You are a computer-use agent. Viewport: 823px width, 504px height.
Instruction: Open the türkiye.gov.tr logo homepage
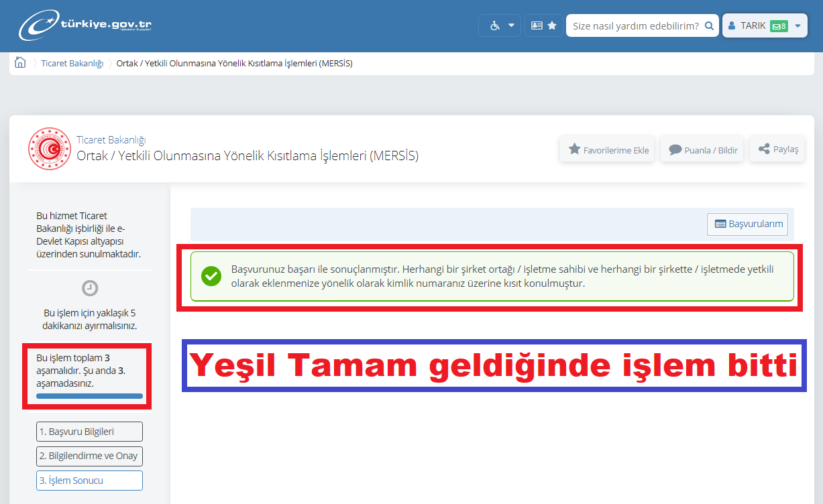pos(85,25)
